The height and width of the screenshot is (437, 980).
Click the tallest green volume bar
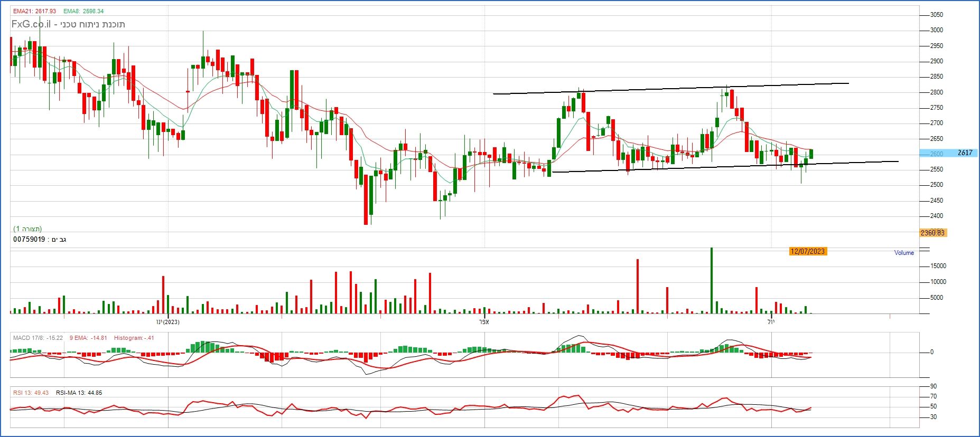712,280
